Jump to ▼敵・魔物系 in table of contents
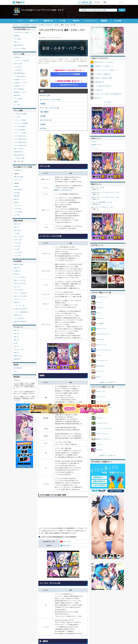The image size is (138, 644). [44, 112]
